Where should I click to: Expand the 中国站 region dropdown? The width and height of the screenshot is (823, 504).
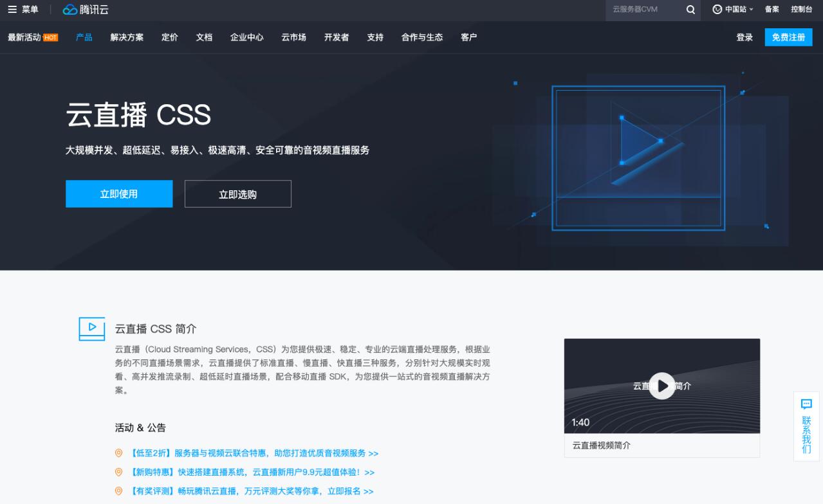click(734, 10)
